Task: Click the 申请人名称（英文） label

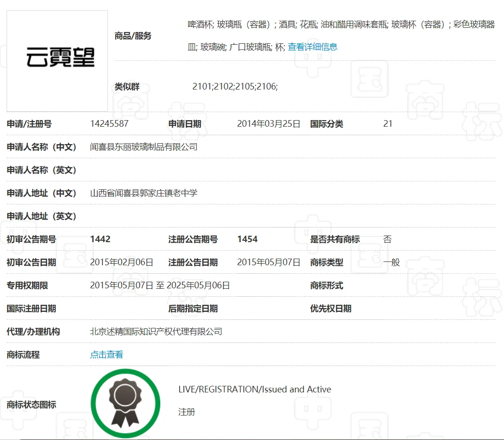Action: click(x=41, y=170)
